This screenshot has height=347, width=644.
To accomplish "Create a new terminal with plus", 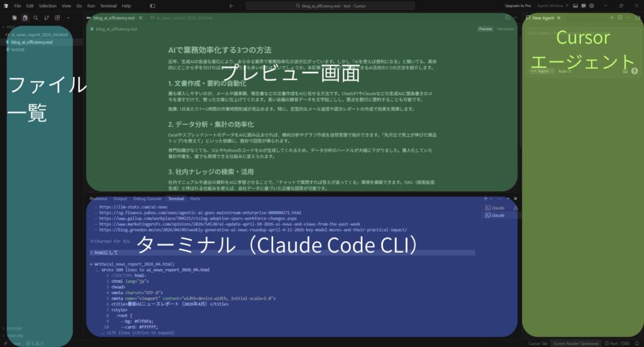I will click(x=486, y=198).
